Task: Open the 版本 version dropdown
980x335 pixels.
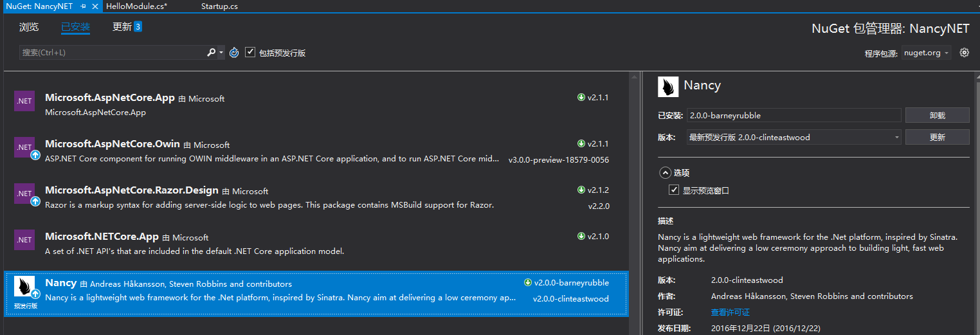Action: click(x=794, y=137)
